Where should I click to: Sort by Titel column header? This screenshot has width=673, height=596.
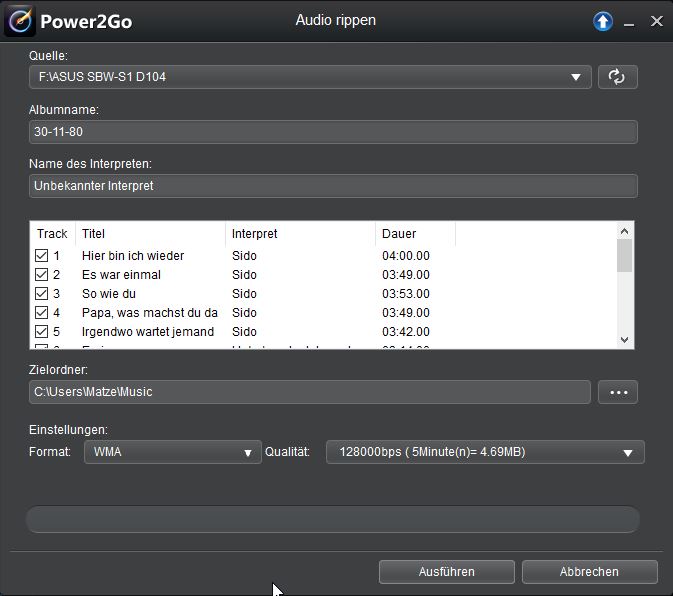pos(150,234)
